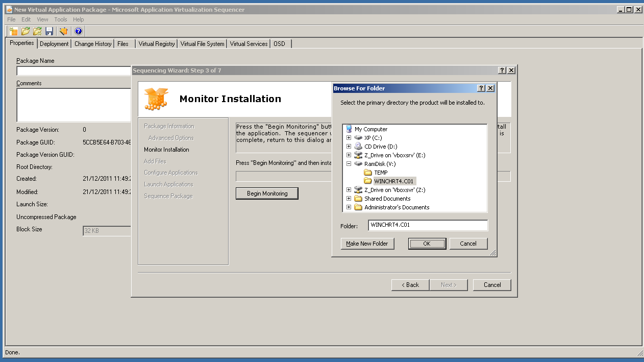Select the Shared Documents folder icon
Screen dimensions: 644x362
pos(358,199)
